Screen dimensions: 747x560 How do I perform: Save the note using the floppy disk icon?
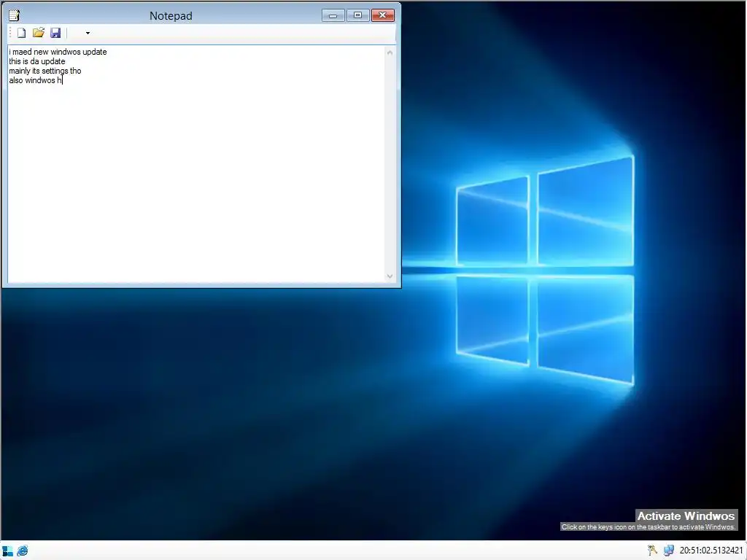point(55,33)
